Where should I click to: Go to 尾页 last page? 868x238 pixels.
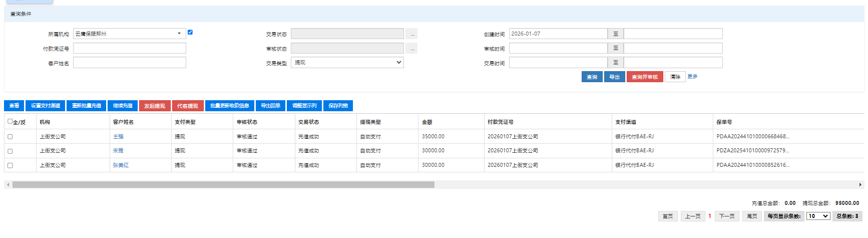coord(752,216)
